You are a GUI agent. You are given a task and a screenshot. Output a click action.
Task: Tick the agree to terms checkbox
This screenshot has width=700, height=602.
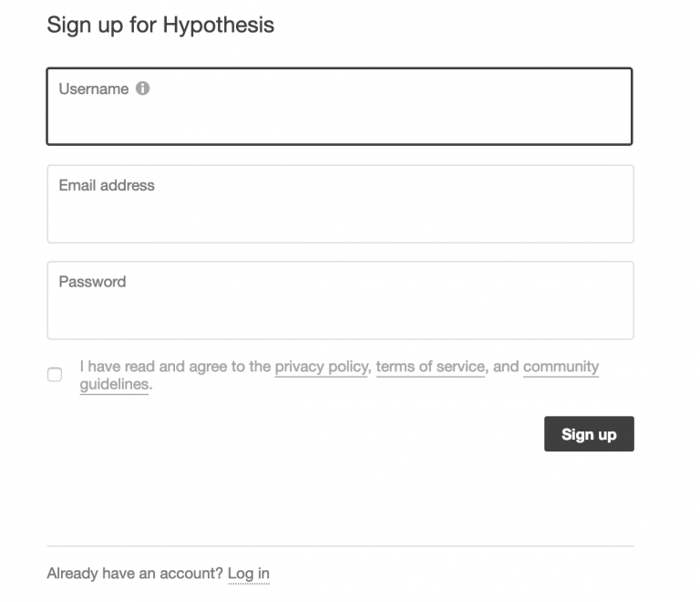coord(55,374)
